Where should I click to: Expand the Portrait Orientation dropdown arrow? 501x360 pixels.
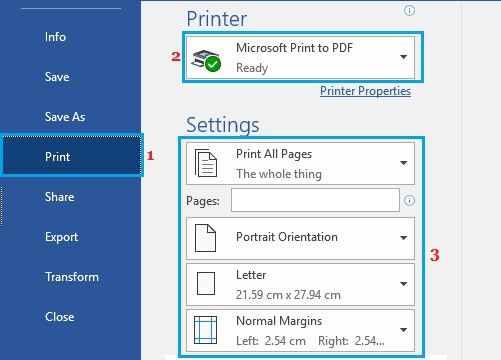403,238
